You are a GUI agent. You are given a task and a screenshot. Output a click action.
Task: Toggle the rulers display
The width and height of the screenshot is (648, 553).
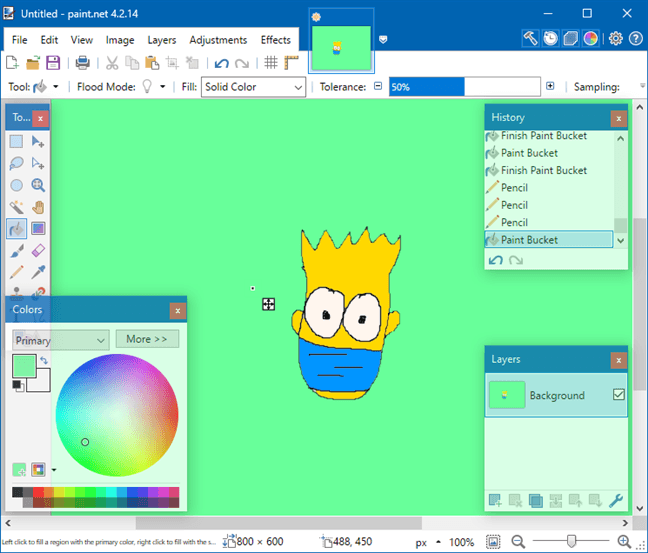[x=291, y=63]
